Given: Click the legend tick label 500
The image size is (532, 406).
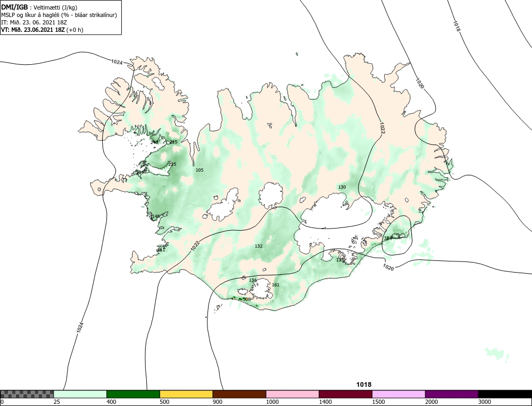Looking at the screenshot, I should (164, 402).
